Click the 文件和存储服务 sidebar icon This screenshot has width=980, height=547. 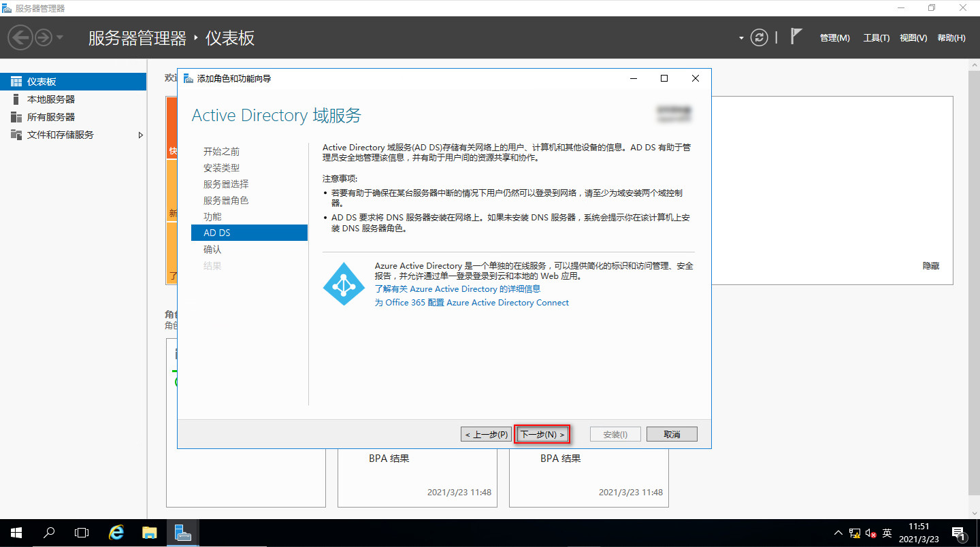coord(16,135)
